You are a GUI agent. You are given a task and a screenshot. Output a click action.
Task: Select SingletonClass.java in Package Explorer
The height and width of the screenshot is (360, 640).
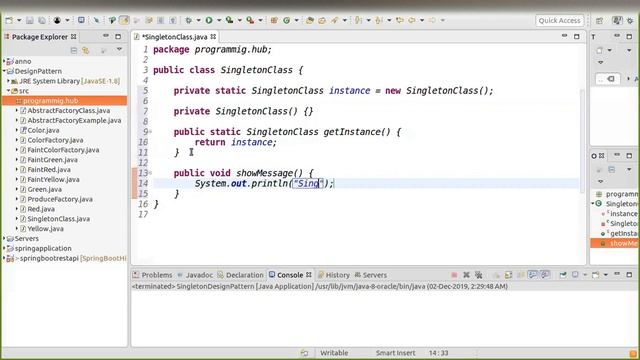click(58, 219)
